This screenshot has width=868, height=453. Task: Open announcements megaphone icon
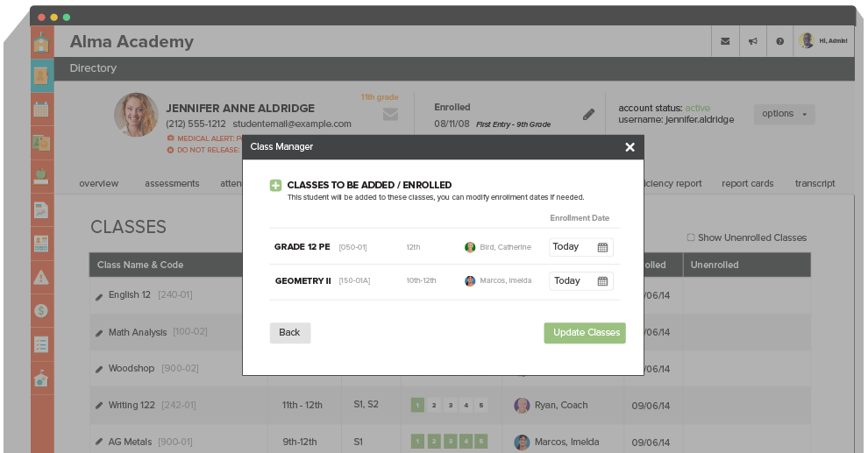pyautogui.click(x=752, y=41)
